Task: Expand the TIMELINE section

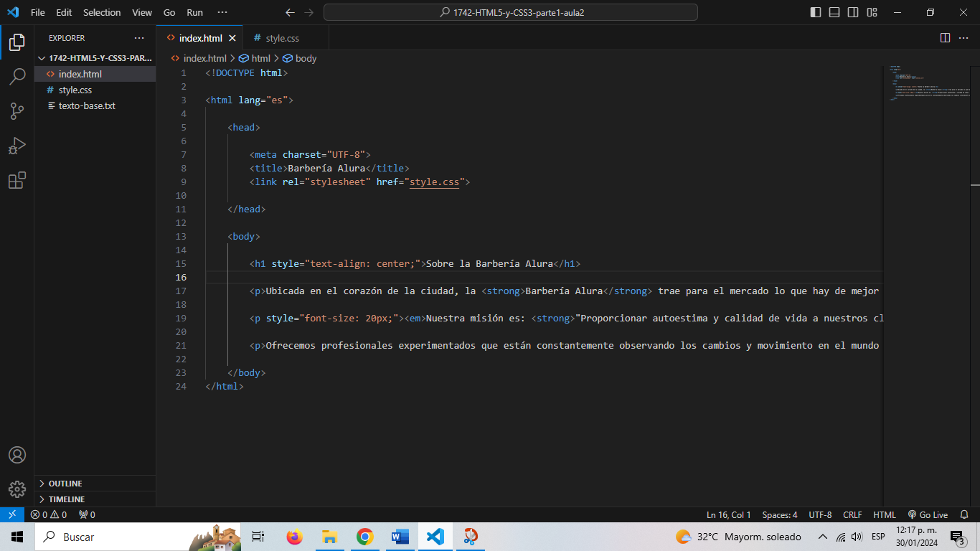Action: click(x=95, y=499)
